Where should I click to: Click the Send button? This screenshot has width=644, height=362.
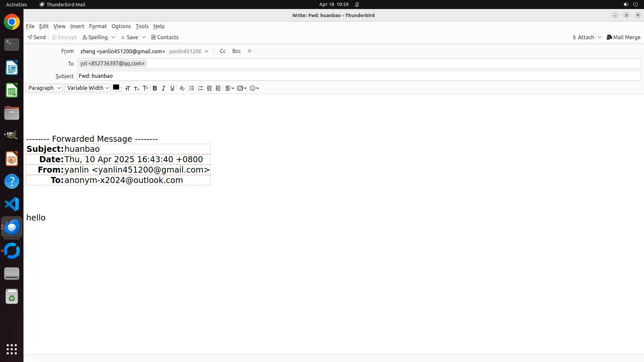pyautogui.click(x=37, y=37)
